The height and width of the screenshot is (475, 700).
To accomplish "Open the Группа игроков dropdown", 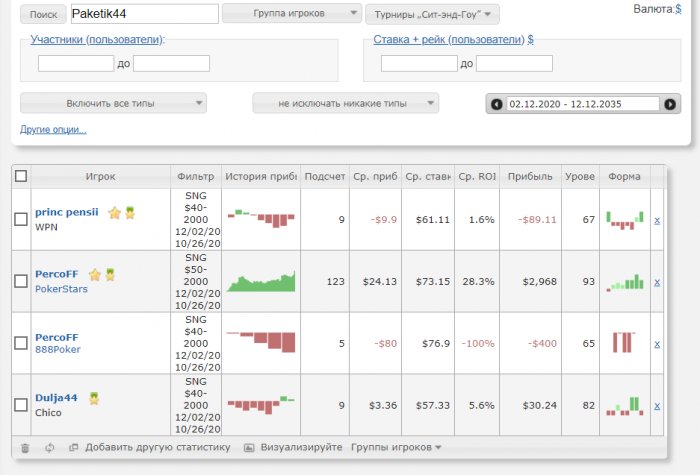I will coord(291,14).
